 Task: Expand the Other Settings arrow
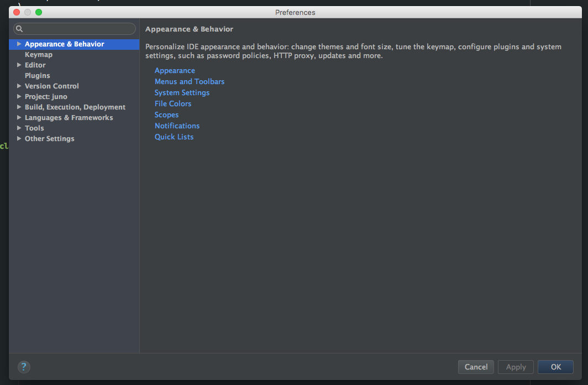pos(19,138)
